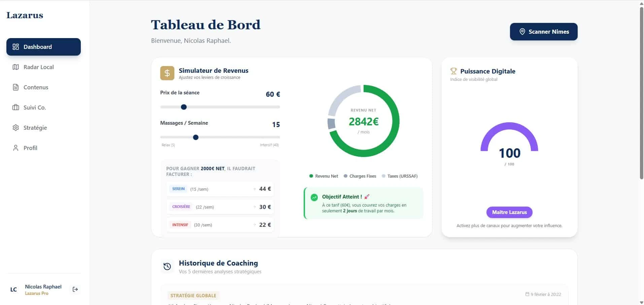Click the green trend icon in Objectif Atteint

pos(314,197)
